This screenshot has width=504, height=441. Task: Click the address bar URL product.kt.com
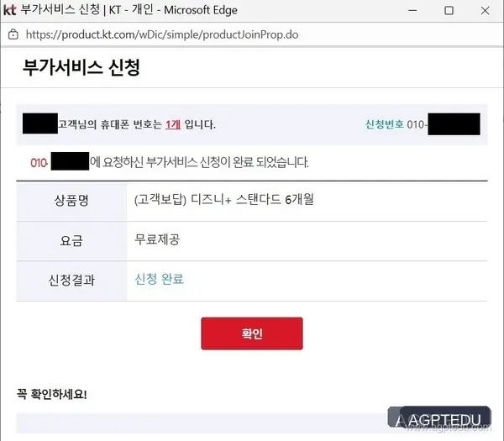[x=162, y=34]
